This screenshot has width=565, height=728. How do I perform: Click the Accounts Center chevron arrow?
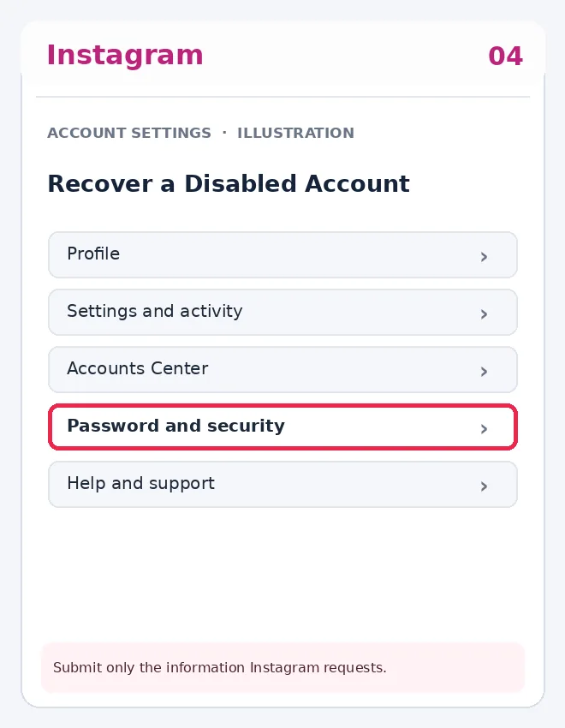pos(484,372)
